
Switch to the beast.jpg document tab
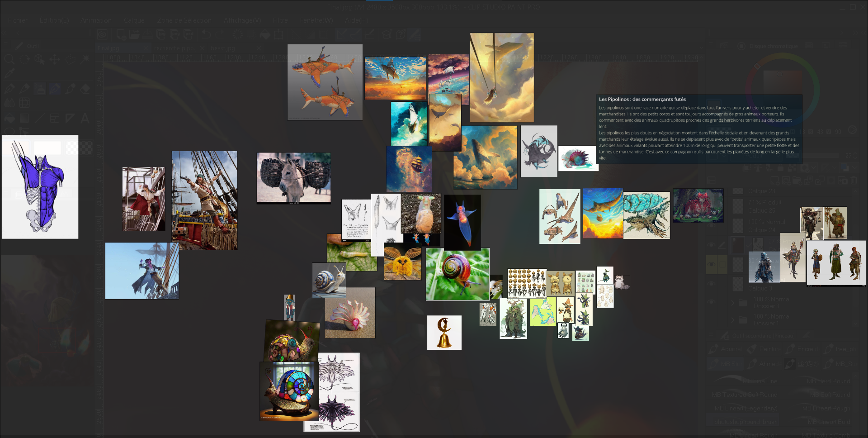pos(223,48)
